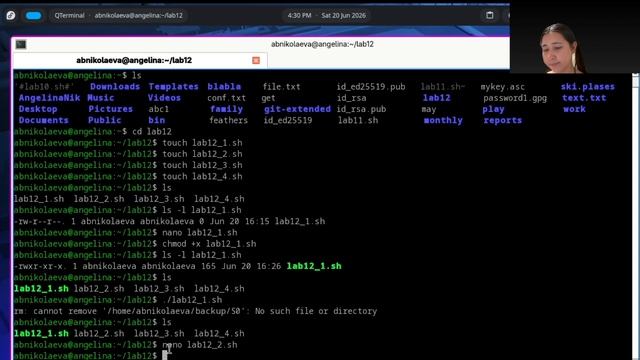This screenshot has width=640, height=360.
Task: Click the terminal cursor at last prompt
Action: 165,355
